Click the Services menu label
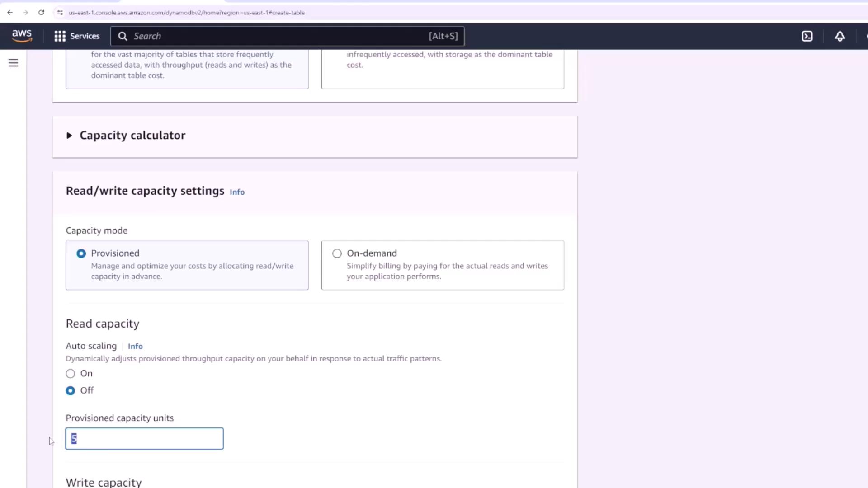 (85, 36)
